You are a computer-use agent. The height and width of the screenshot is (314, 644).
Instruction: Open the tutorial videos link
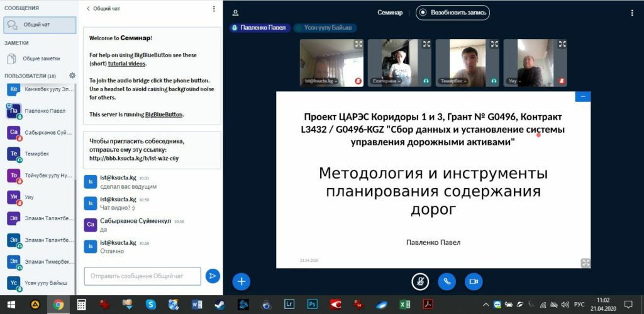(x=128, y=64)
